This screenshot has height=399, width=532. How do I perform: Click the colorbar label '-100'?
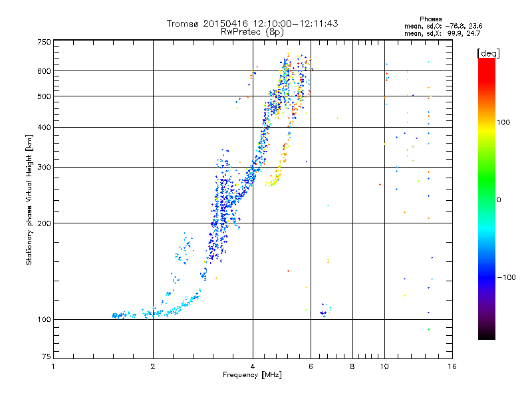click(506, 277)
